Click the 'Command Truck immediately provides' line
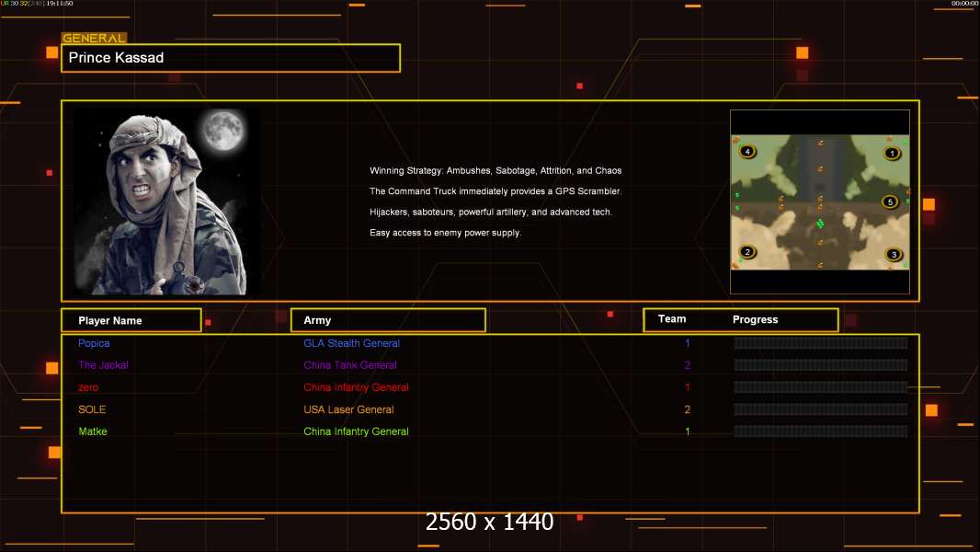 [x=495, y=191]
